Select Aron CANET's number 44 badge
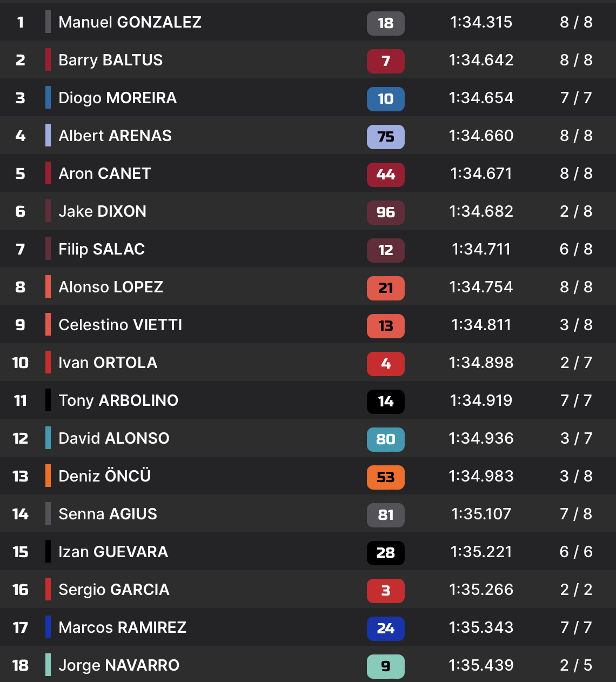Image resolution: width=616 pixels, height=682 pixels. (385, 175)
